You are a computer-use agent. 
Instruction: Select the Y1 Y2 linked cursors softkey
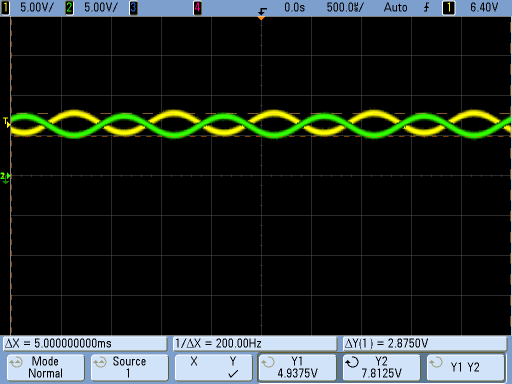click(x=466, y=367)
